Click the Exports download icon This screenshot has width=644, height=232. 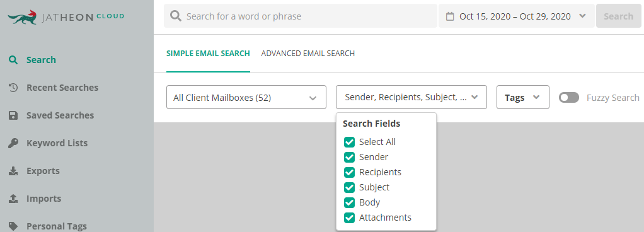coord(13,171)
